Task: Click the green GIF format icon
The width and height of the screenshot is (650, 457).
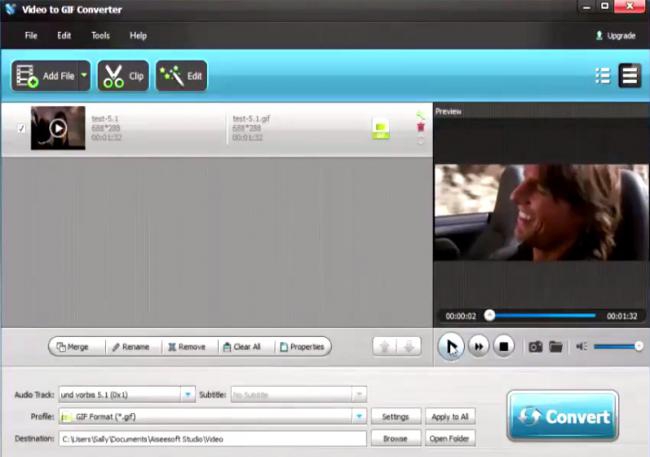Action: [381, 129]
